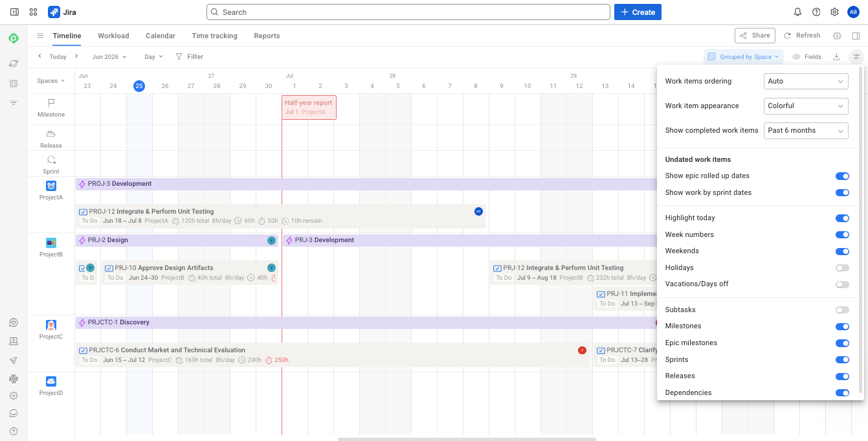Open the Half-year report milestone
868x441 pixels.
click(x=309, y=107)
